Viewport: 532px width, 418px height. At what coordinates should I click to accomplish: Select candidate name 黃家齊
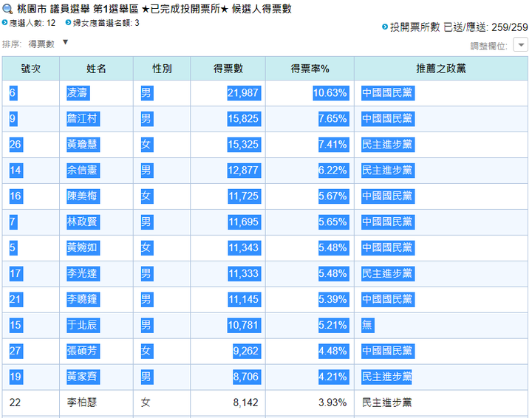(x=83, y=377)
